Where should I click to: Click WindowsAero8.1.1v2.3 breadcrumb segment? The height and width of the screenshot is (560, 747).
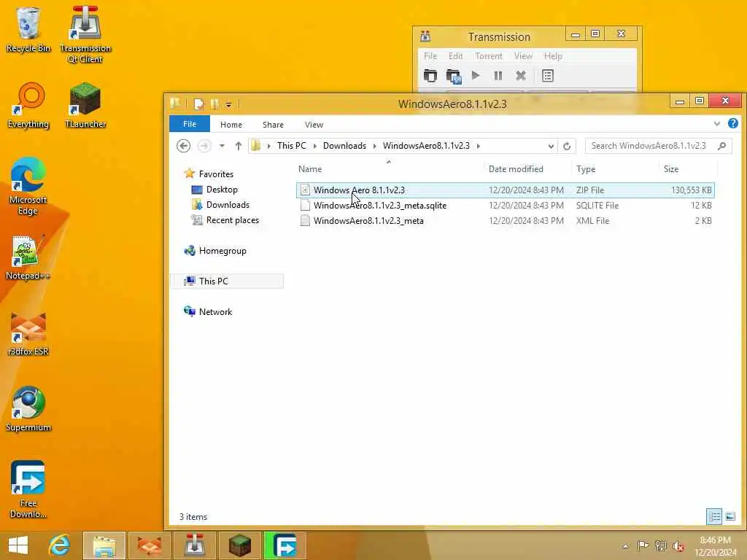click(x=426, y=146)
